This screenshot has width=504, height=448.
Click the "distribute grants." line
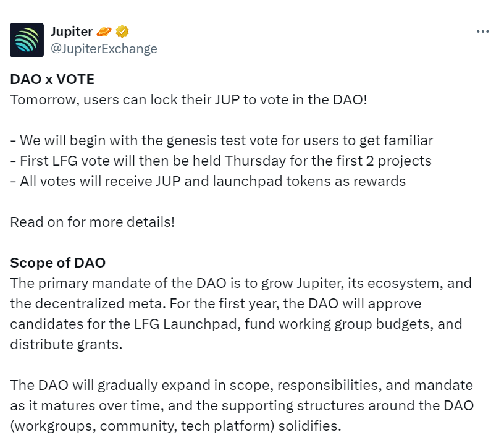pyautogui.click(x=66, y=344)
